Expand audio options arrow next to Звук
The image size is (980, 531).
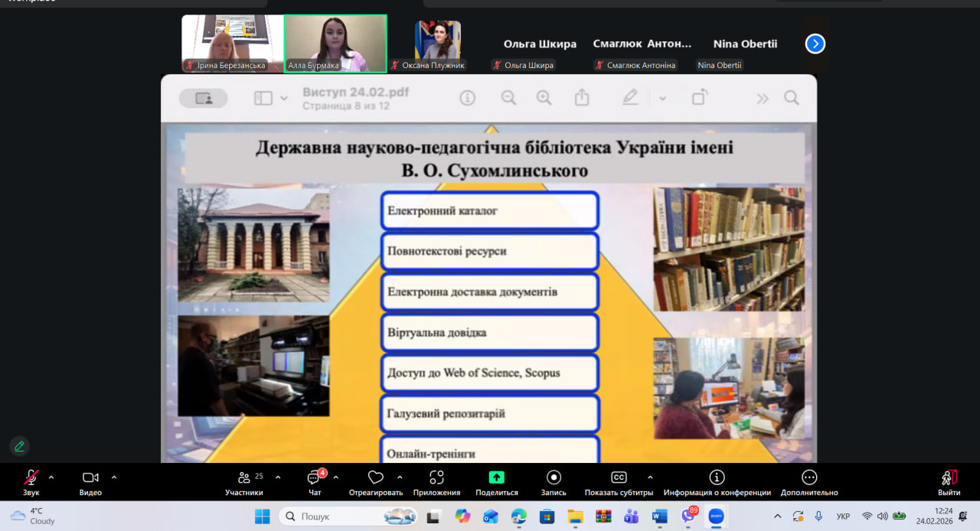[x=51, y=477]
